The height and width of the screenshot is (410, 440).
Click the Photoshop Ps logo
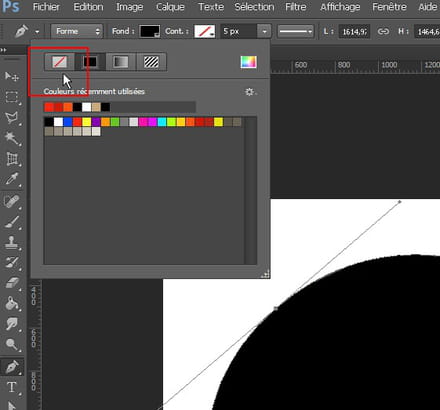[x=10, y=7]
